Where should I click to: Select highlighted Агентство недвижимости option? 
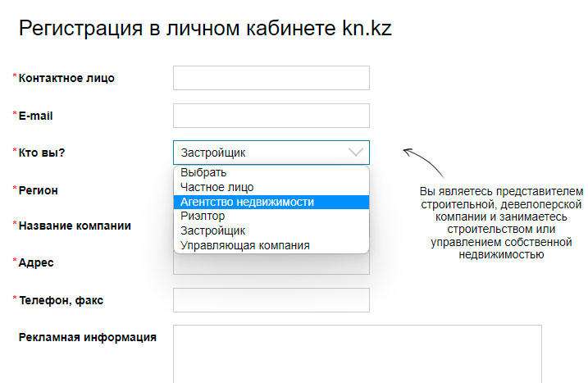pos(247,202)
